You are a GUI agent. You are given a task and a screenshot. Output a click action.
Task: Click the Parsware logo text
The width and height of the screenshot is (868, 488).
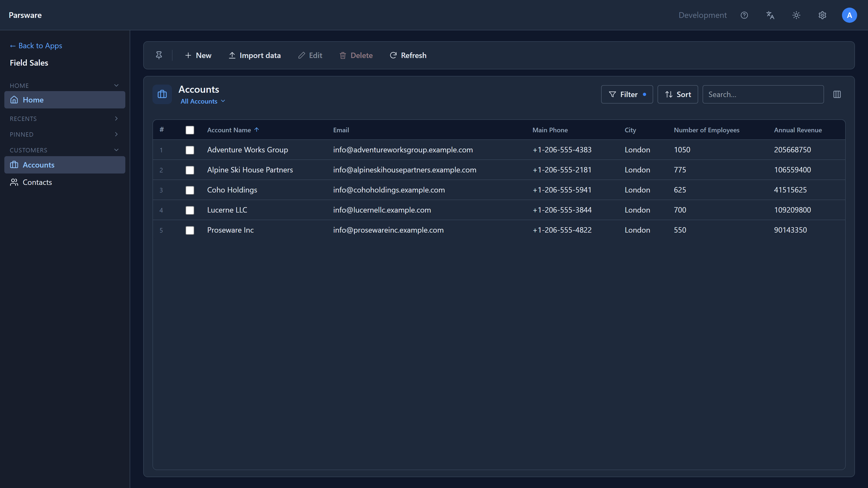click(25, 15)
